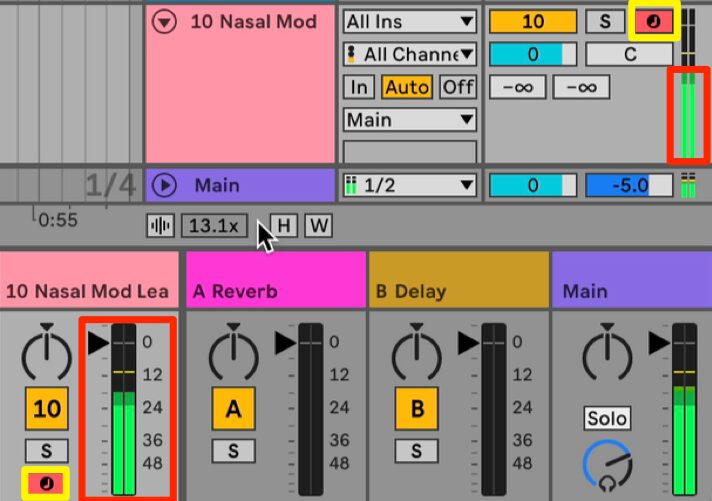Click the arrangement track volume field 0

click(x=533, y=55)
